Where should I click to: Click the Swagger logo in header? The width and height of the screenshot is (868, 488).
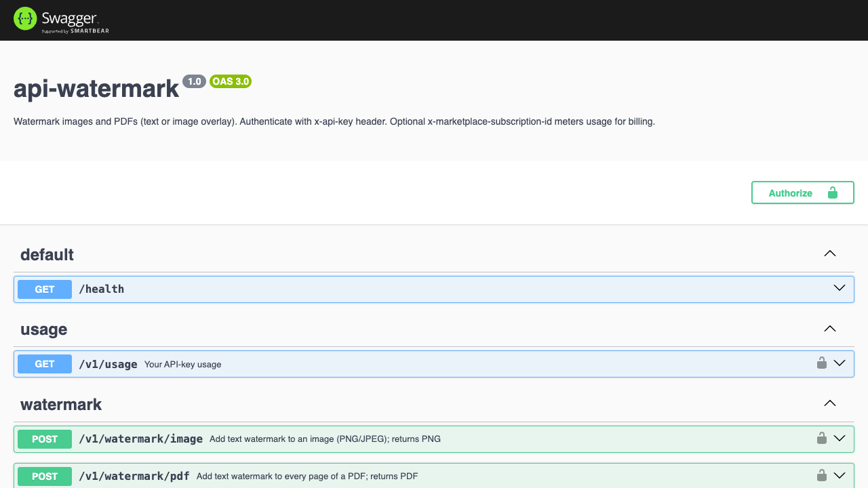coord(61,20)
